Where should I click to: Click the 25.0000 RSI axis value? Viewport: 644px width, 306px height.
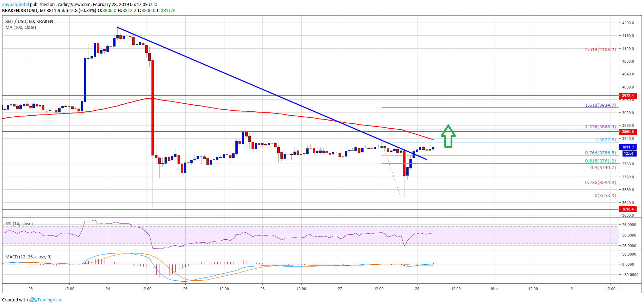tap(629, 246)
